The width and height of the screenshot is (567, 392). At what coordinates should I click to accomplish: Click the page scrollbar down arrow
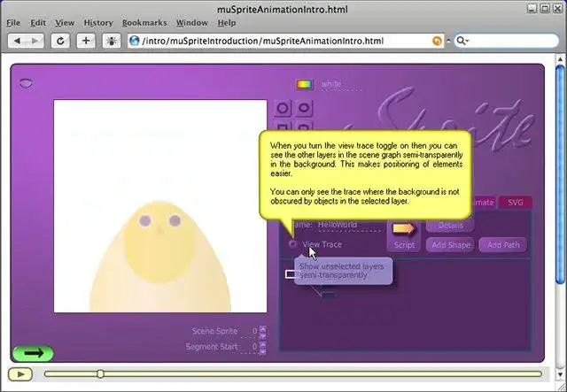[x=560, y=374]
